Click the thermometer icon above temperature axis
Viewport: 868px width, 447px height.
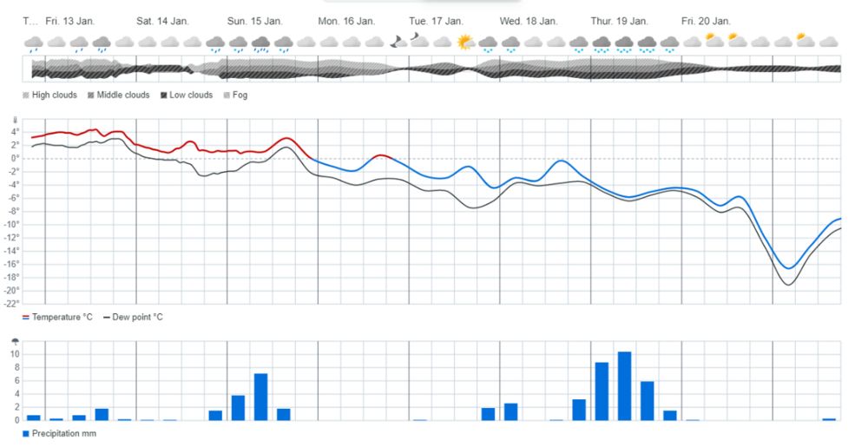[x=15, y=122]
